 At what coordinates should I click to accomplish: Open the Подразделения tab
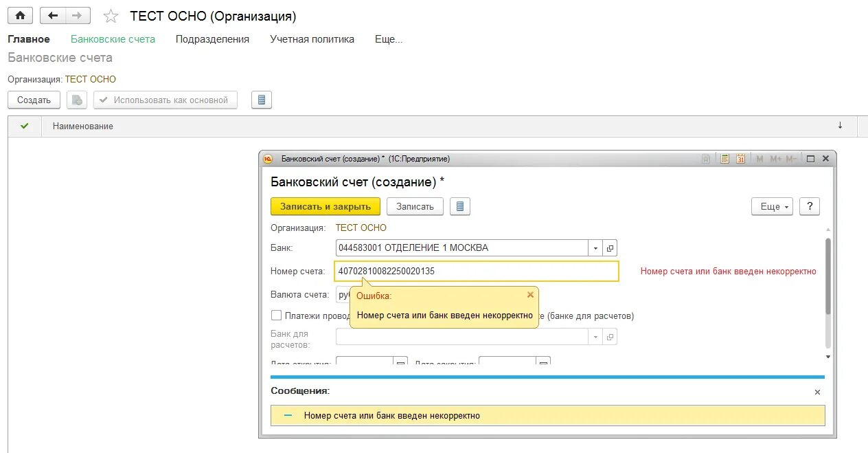pyautogui.click(x=212, y=39)
